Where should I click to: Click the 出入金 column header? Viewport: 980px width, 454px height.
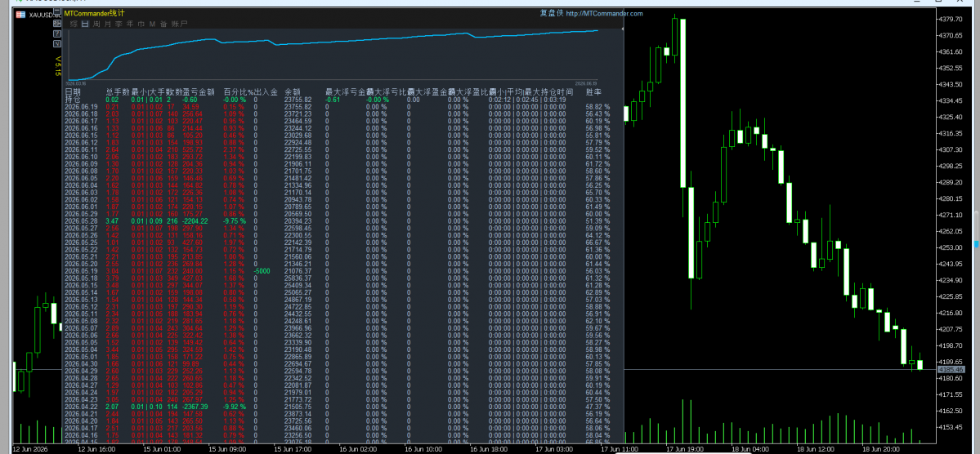point(266,91)
